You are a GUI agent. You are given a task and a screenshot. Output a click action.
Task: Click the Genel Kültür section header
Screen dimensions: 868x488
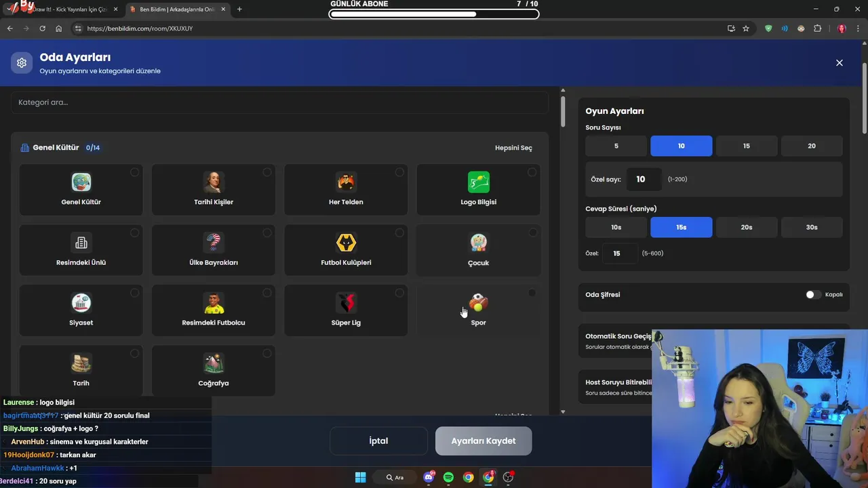coord(56,148)
